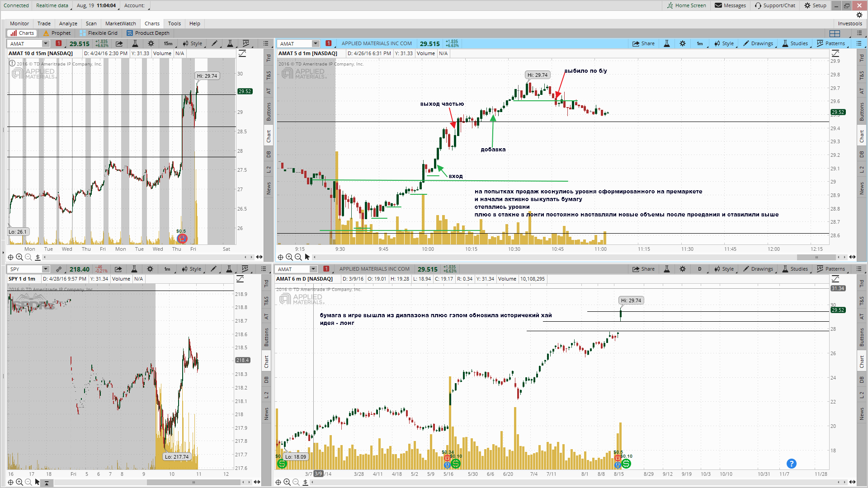Open the Patterns menu in the AMAT 1m chart
Image resolution: width=868 pixels, height=488 pixels.
pyautogui.click(x=831, y=43)
